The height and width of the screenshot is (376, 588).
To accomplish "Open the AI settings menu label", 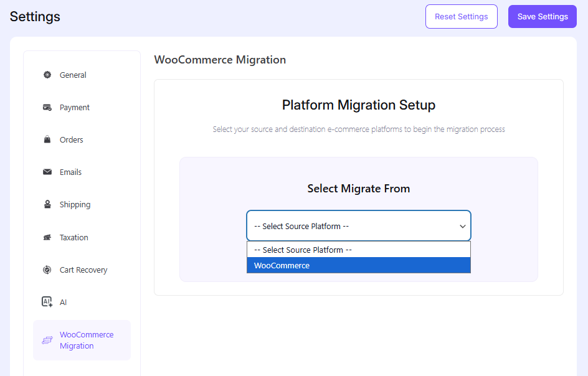I will [x=63, y=303].
